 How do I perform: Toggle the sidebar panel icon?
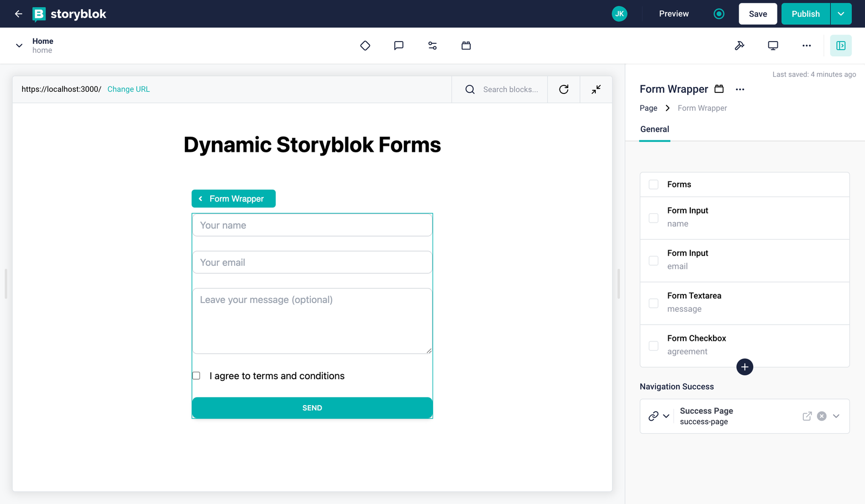[841, 45]
